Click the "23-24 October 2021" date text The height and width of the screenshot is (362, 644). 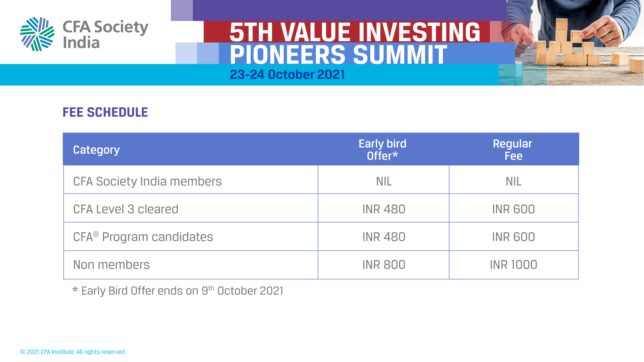tap(287, 75)
